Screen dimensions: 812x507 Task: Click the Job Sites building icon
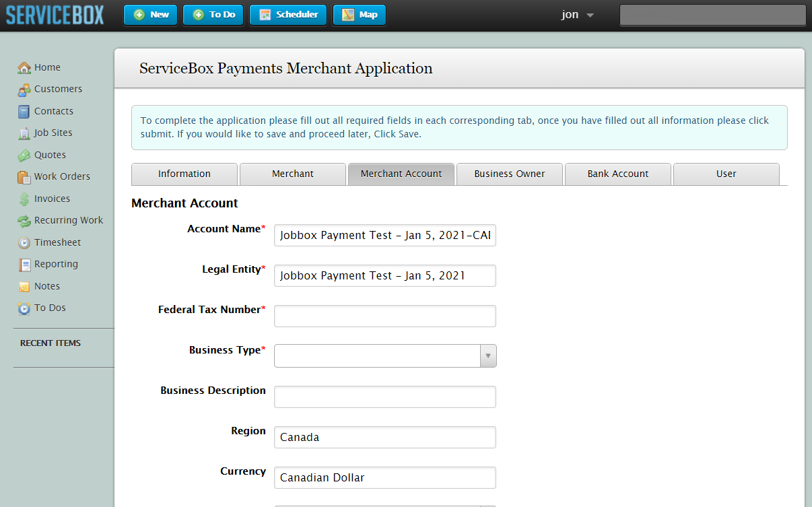24,133
